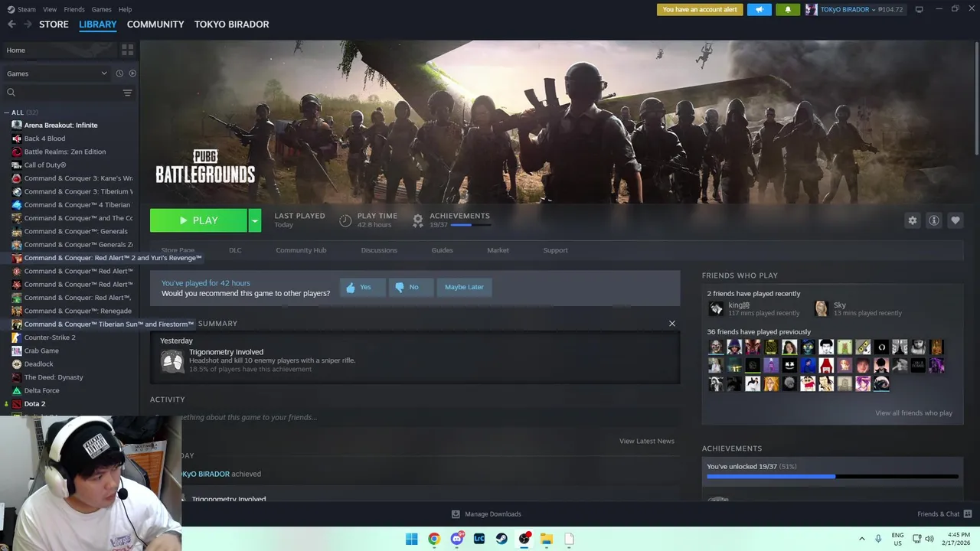
Task: Click the Steam taskbar icon
Action: tap(501, 539)
